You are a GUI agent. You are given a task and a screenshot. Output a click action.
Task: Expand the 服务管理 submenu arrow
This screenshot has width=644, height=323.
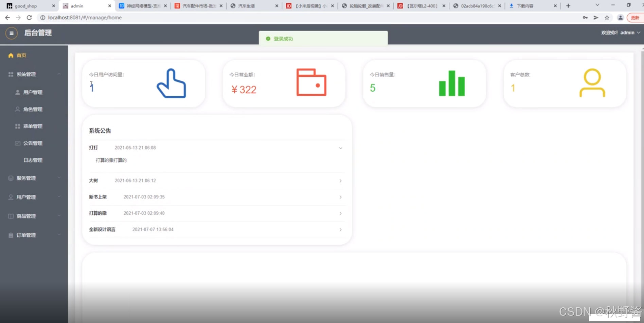pos(59,178)
